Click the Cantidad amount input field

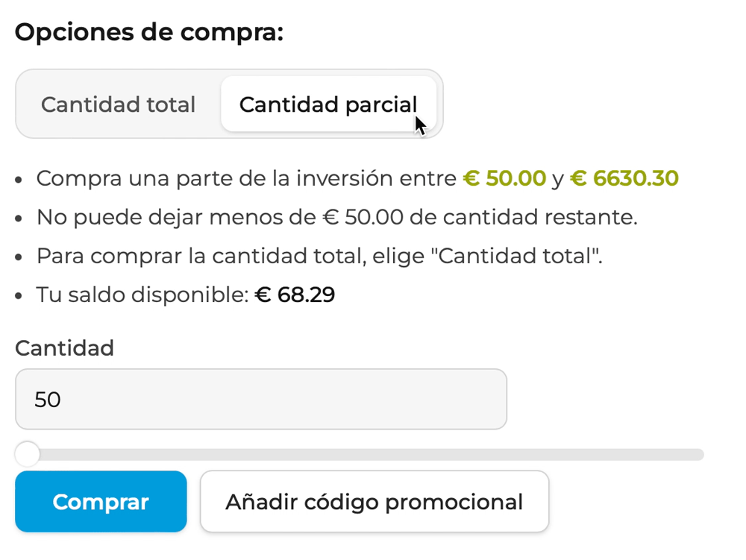tap(261, 399)
